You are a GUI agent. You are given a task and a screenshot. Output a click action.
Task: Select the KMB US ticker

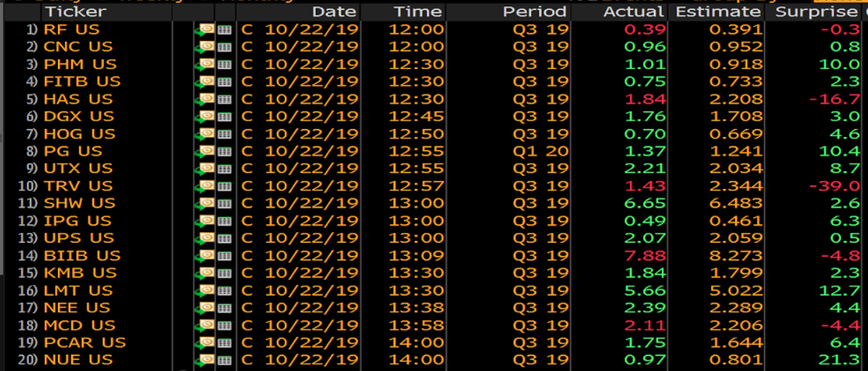[79, 273]
